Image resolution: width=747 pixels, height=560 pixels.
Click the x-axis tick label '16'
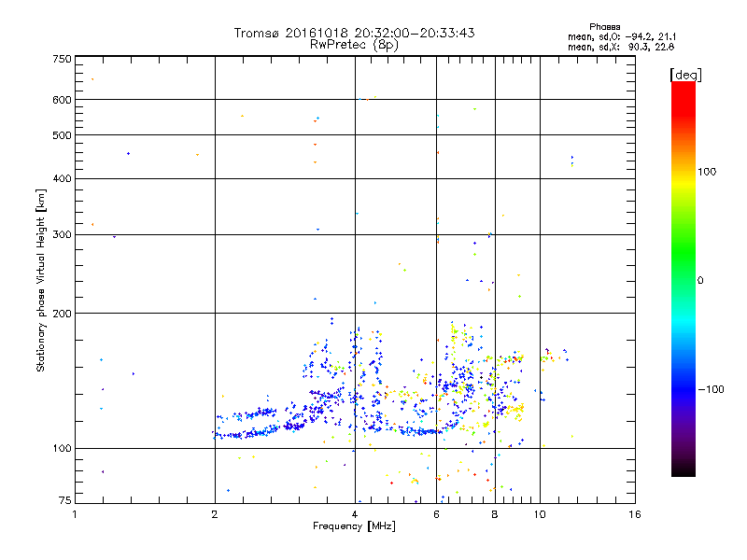pos(635,514)
